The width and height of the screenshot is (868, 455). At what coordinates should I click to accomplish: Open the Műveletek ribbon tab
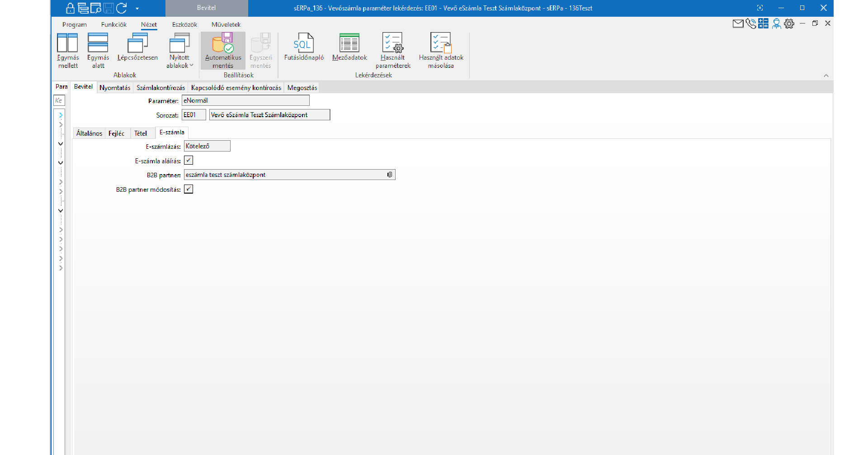point(226,24)
